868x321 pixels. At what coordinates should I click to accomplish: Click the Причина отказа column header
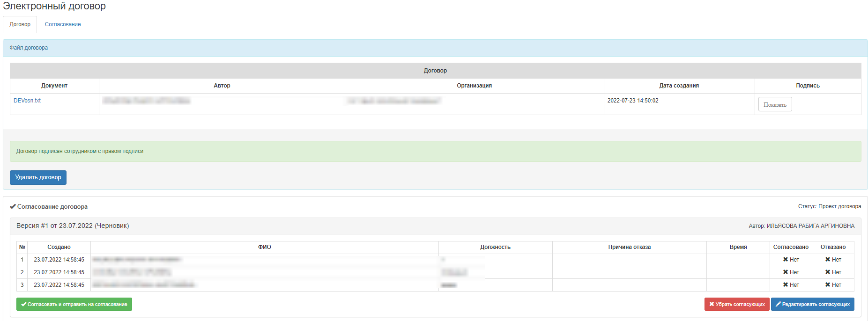click(629, 247)
